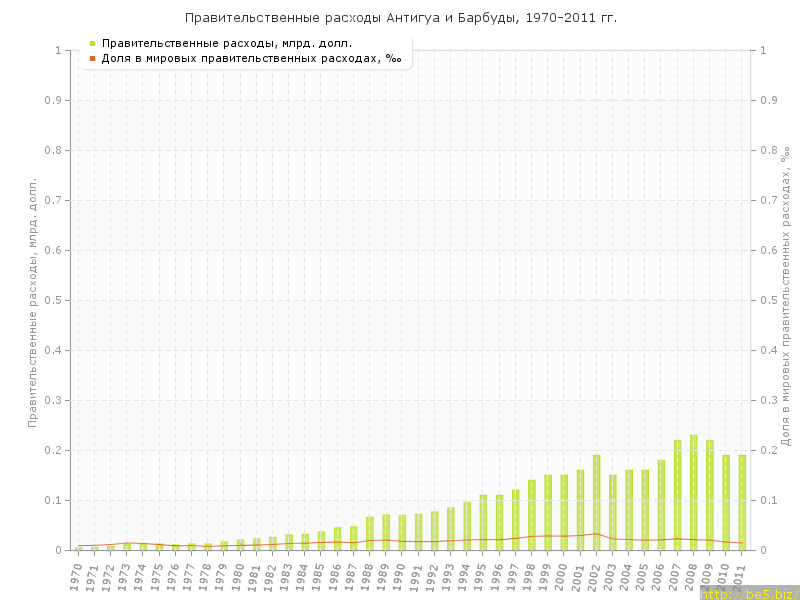Image resolution: width=800 pixels, height=600 pixels.
Task: Click the 1970 label on the x-axis
Action: coord(76,574)
